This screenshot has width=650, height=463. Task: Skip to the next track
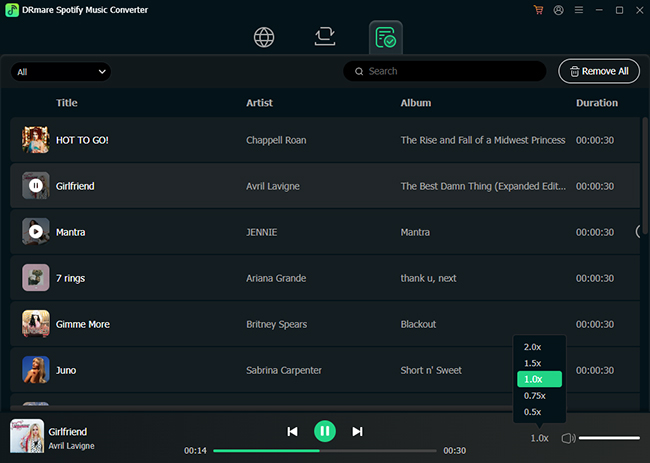[357, 431]
